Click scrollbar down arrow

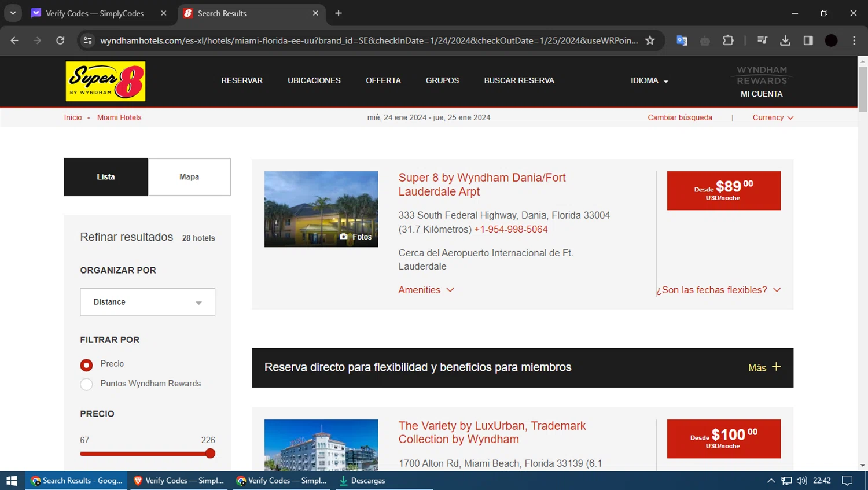pyautogui.click(x=863, y=465)
